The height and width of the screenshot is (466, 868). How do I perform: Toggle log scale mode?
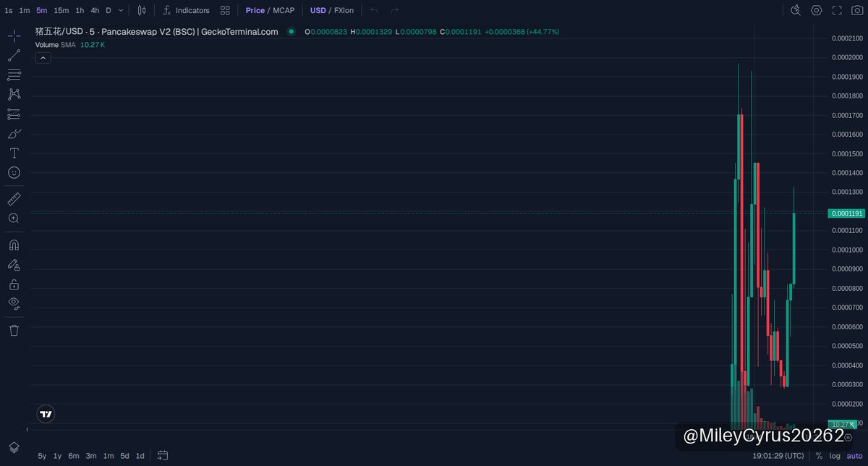click(834, 456)
